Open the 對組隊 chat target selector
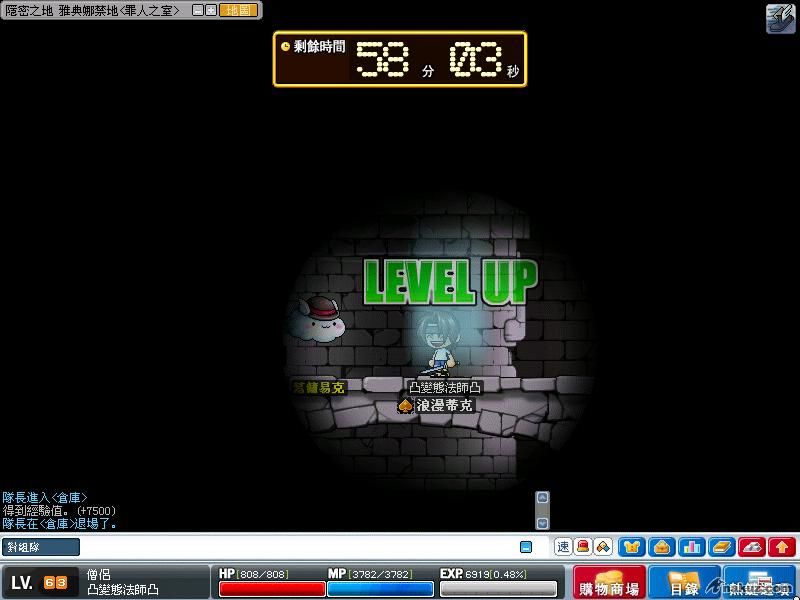The height and width of the screenshot is (600, 800). (41, 547)
